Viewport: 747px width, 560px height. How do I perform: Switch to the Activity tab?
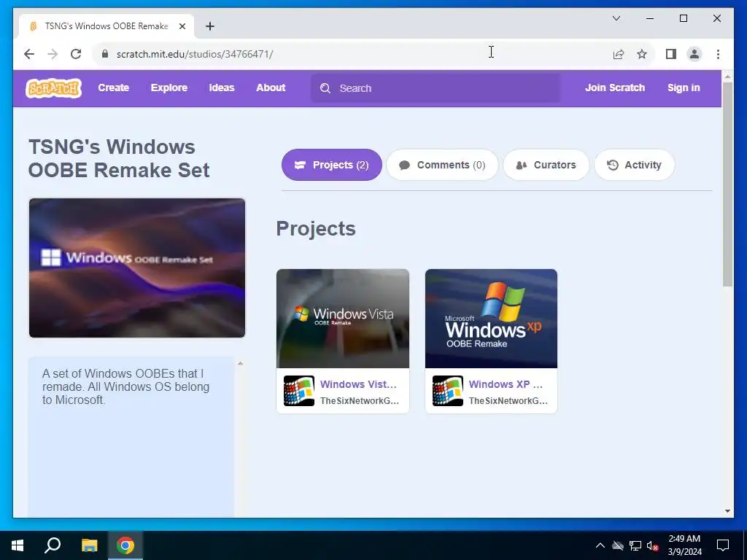coord(635,165)
